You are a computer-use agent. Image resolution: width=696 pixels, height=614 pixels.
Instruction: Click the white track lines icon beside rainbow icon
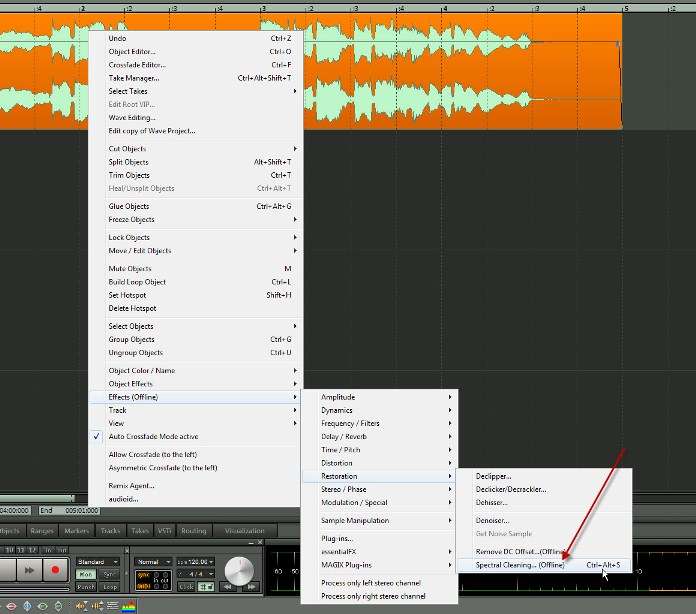[112, 606]
